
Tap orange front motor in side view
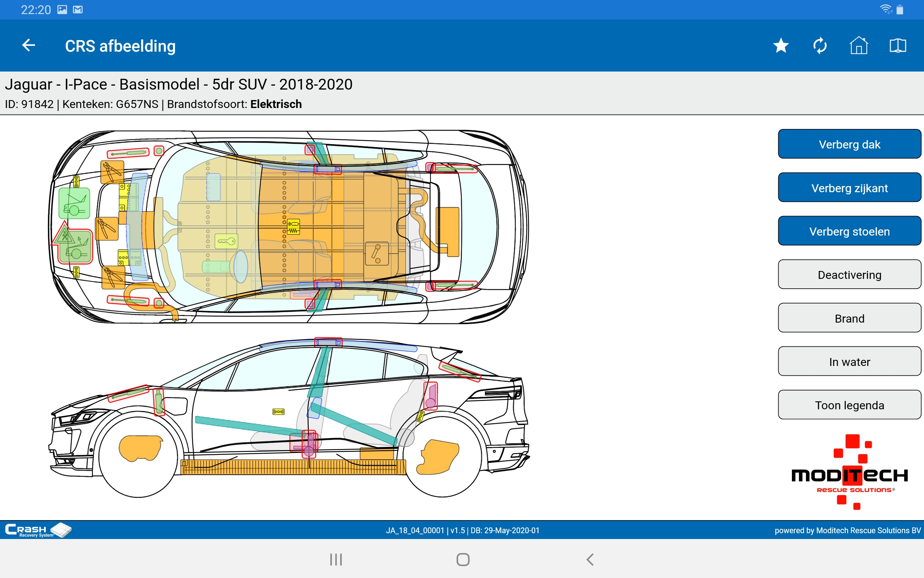[140, 448]
